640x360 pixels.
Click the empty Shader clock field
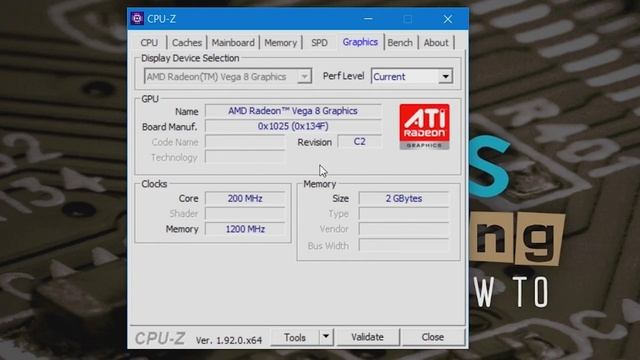245,213
